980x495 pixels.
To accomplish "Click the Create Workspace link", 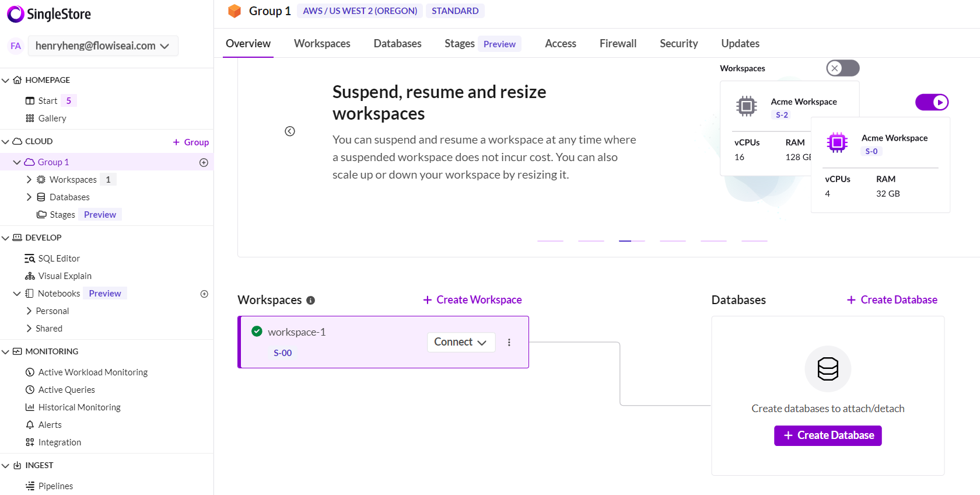I will tap(473, 300).
